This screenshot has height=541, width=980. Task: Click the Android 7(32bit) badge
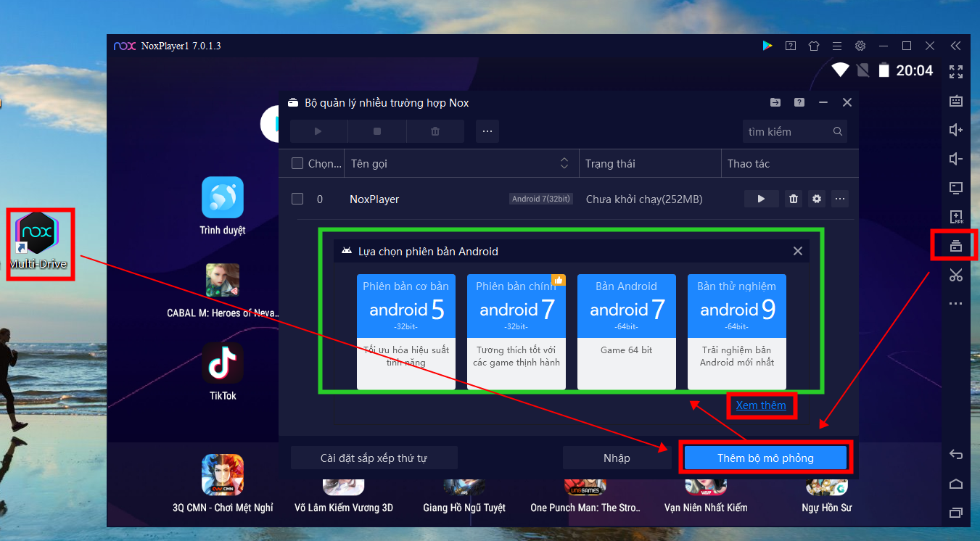[x=541, y=199]
